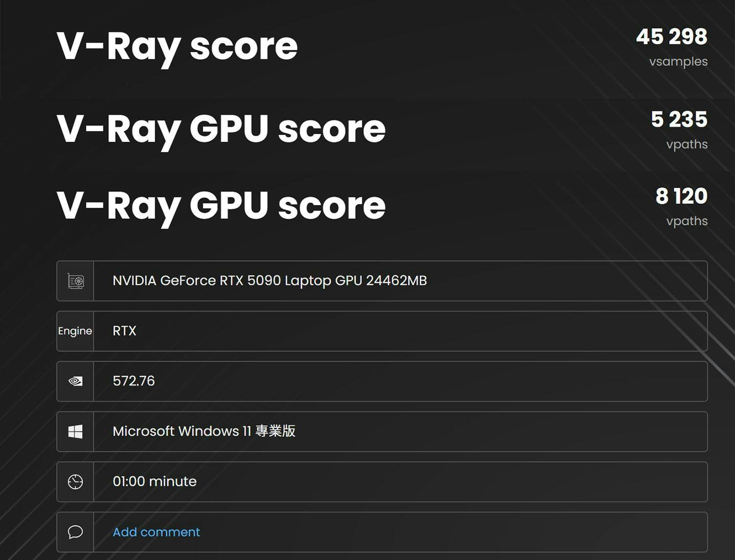Viewport: 735px width, 560px height.
Task: Click the 5 235 vpaths score
Action: coord(679,119)
